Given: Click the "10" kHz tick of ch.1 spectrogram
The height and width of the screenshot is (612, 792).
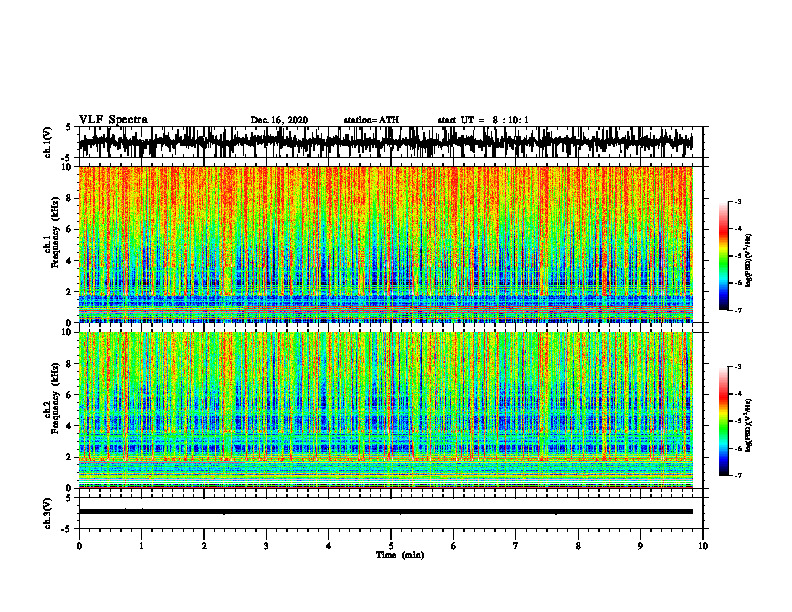Looking at the screenshot, I should [69, 167].
